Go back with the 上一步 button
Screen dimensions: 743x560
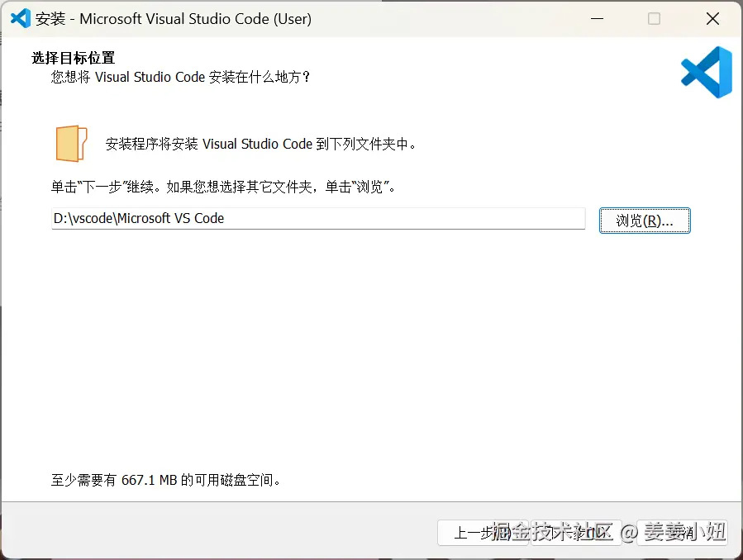point(483,533)
